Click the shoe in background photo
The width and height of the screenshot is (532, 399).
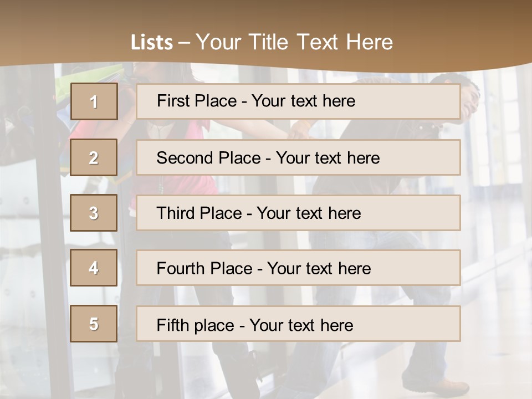coord(436,386)
